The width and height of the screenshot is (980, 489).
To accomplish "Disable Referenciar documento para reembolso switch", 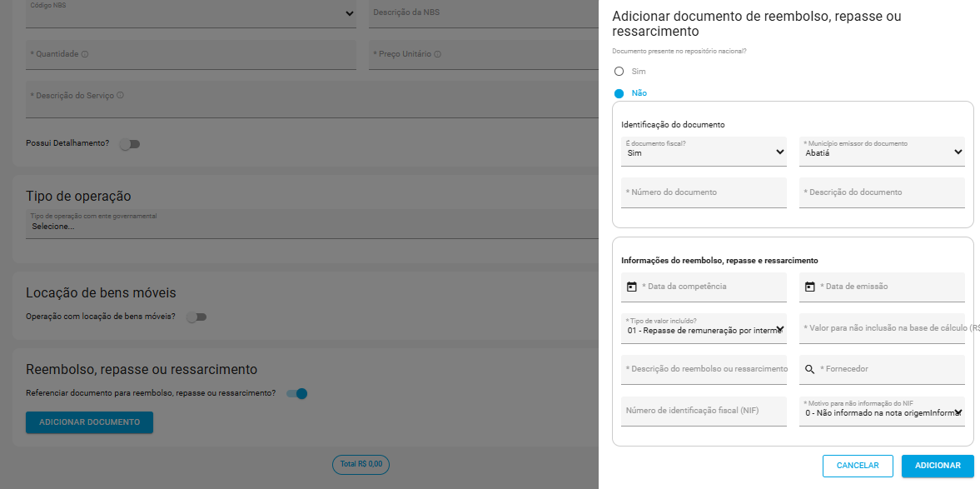I will coord(297,393).
